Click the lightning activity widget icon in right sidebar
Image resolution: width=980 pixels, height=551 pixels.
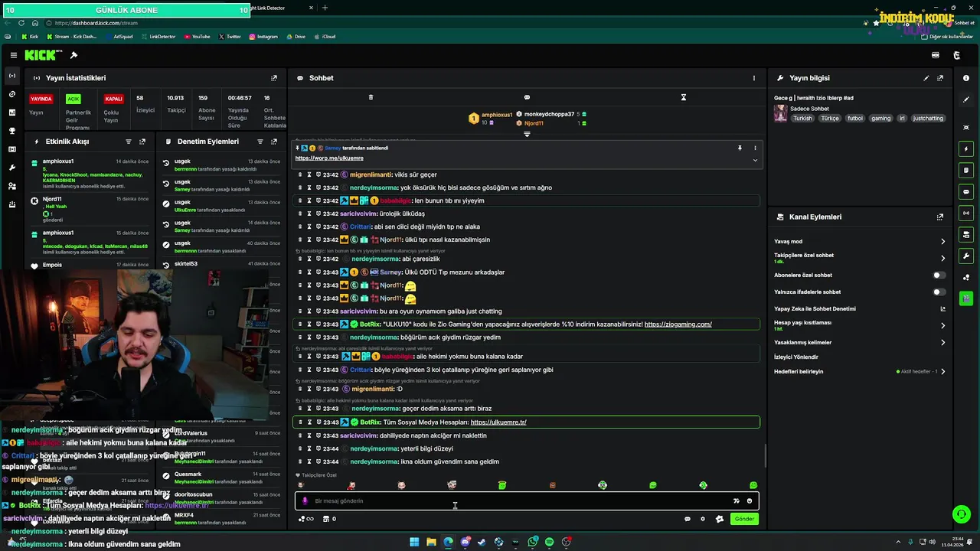[966, 148]
